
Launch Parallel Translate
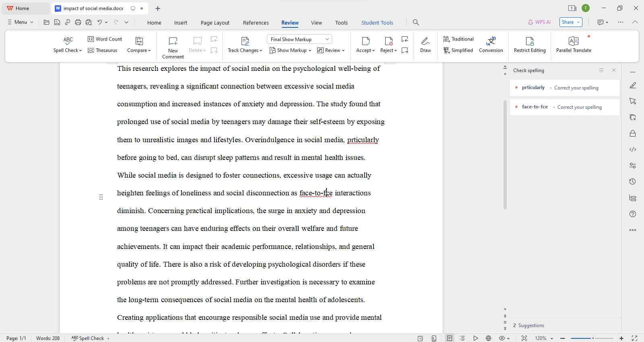(573, 44)
